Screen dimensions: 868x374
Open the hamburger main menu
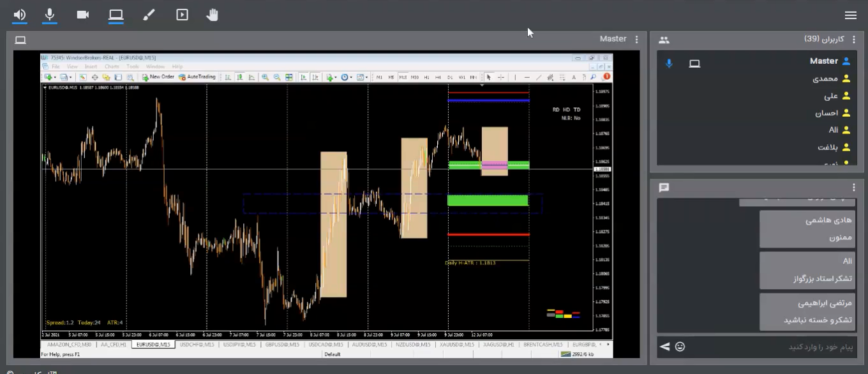(x=850, y=15)
